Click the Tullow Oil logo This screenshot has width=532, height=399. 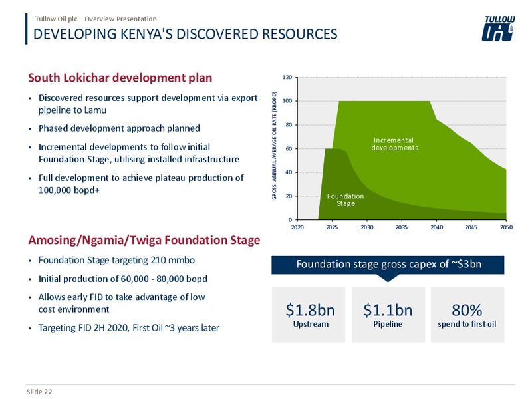498,29
